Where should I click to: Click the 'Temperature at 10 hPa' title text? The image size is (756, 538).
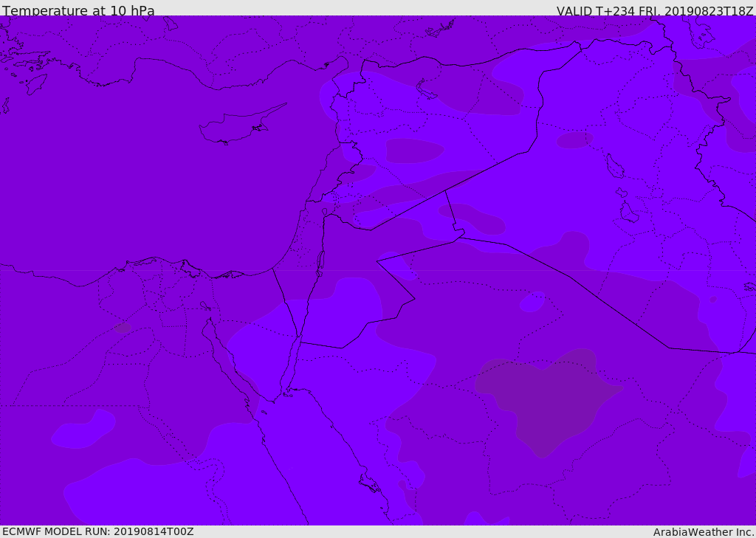tap(78, 10)
